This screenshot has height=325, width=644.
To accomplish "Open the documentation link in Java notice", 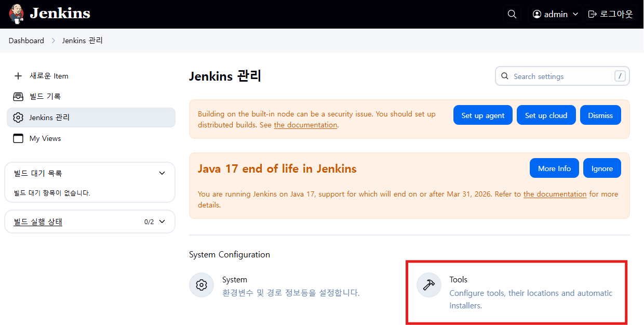I will [555, 194].
